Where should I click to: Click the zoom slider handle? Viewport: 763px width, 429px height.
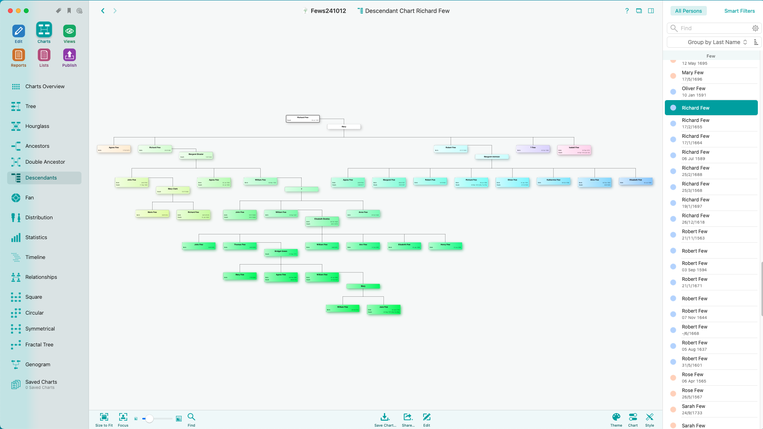point(149,419)
